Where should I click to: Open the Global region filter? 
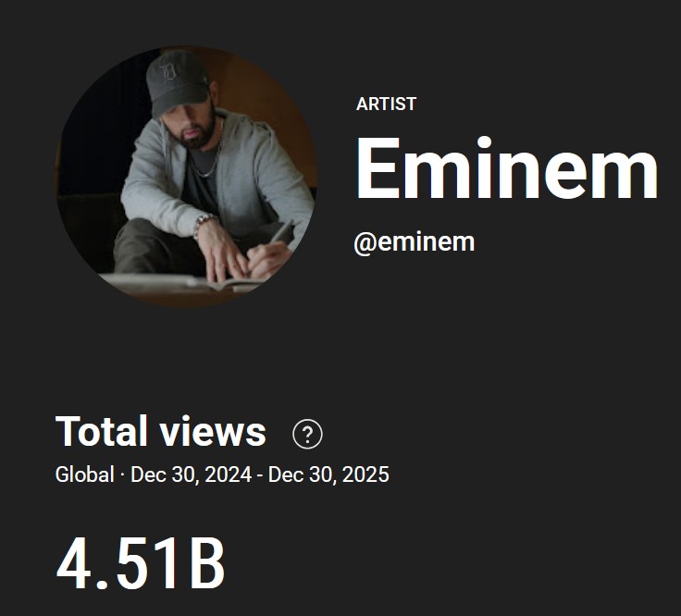[x=85, y=475]
